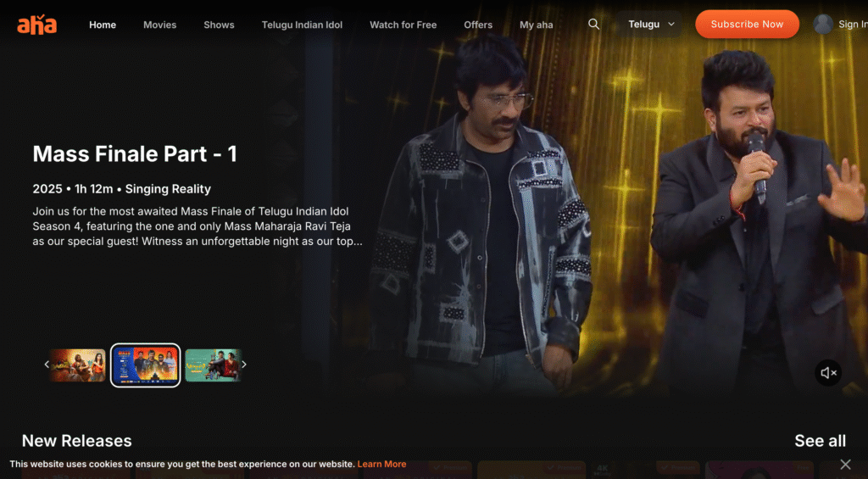Expand the Telugu language dropdown
The width and height of the screenshot is (868, 479).
coord(650,25)
